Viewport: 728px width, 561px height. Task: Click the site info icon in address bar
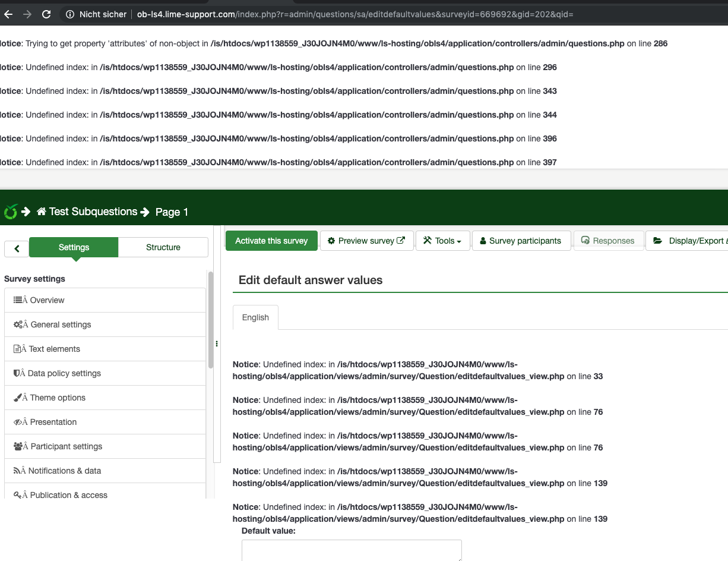click(x=70, y=14)
